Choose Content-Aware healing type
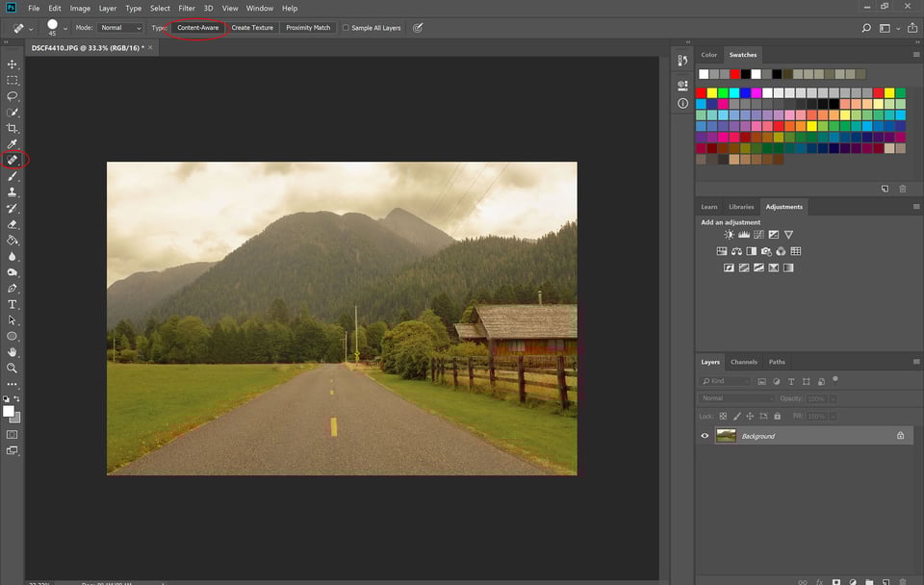924x585 pixels. [198, 28]
